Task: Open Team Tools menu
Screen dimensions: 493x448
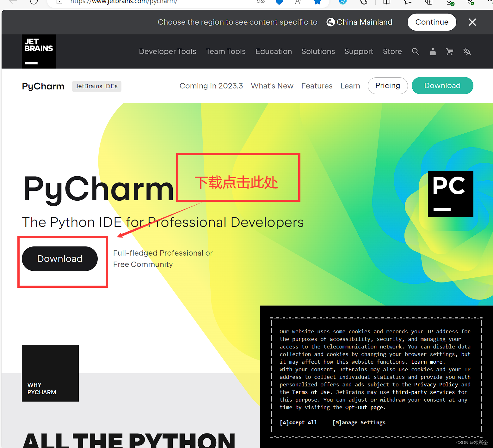Action: [226, 51]
